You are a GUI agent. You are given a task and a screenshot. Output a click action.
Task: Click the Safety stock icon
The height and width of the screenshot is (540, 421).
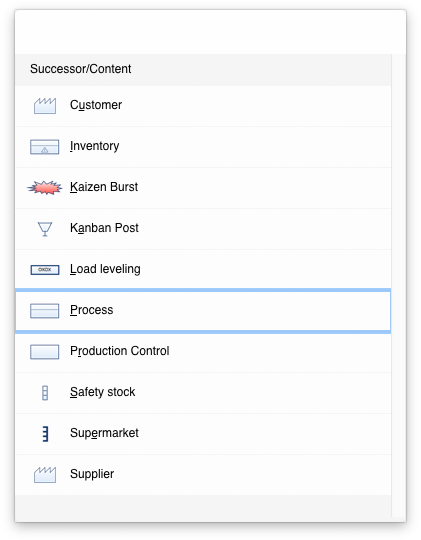pos(45,393)
